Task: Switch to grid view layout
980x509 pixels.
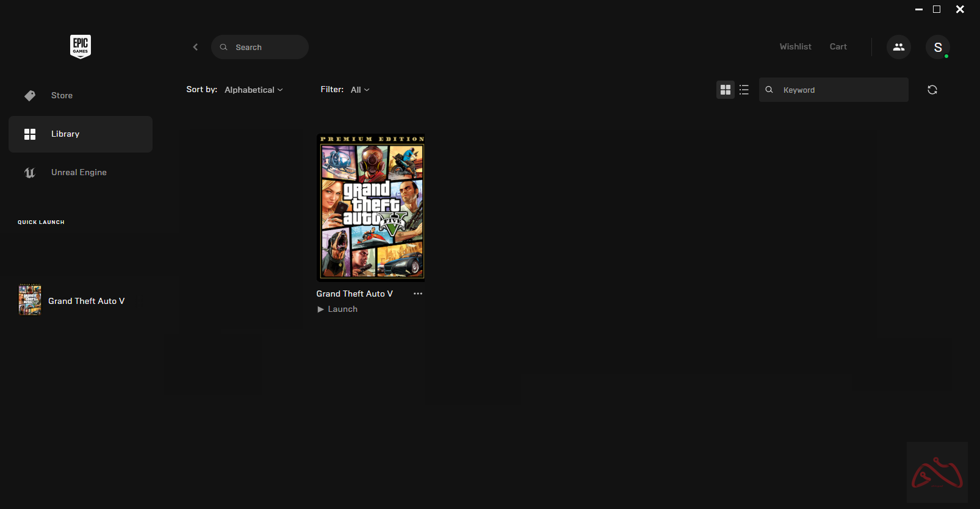Action: pyautogui.click(x=725, y=90)
